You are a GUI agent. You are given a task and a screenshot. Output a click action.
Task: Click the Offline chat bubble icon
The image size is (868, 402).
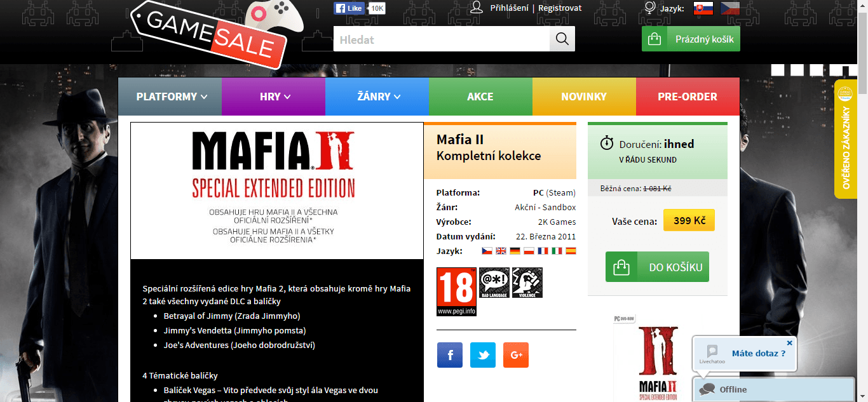click(x=707, y=389)
